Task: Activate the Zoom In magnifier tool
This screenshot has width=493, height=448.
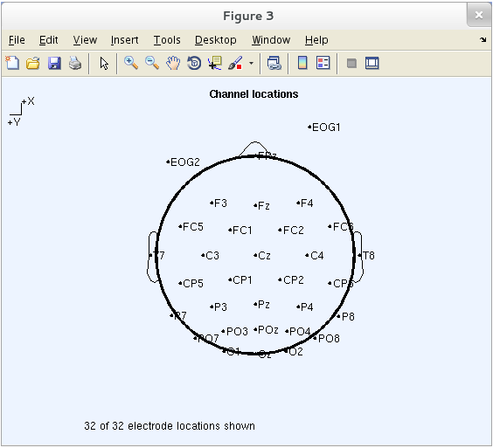Action: [131, 63]
